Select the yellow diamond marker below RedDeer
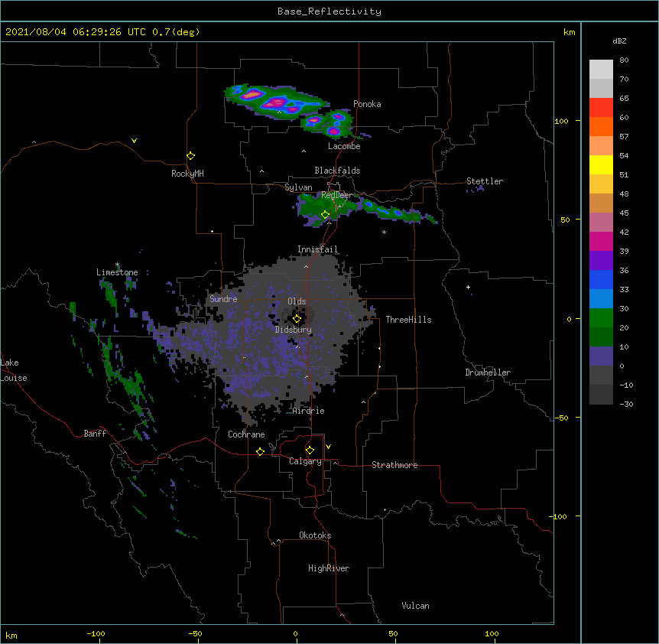The image size is (659, 644). click(x=325, y=215)
